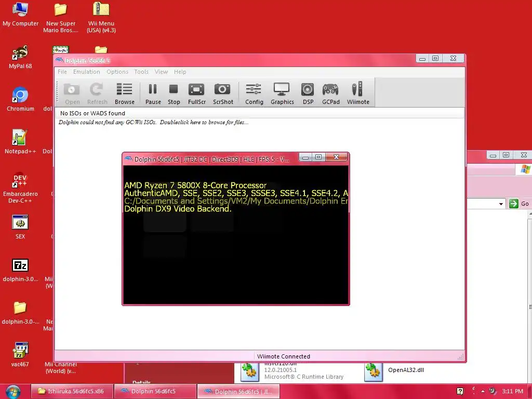Expand the Explorer address bar dropdown

501,204
